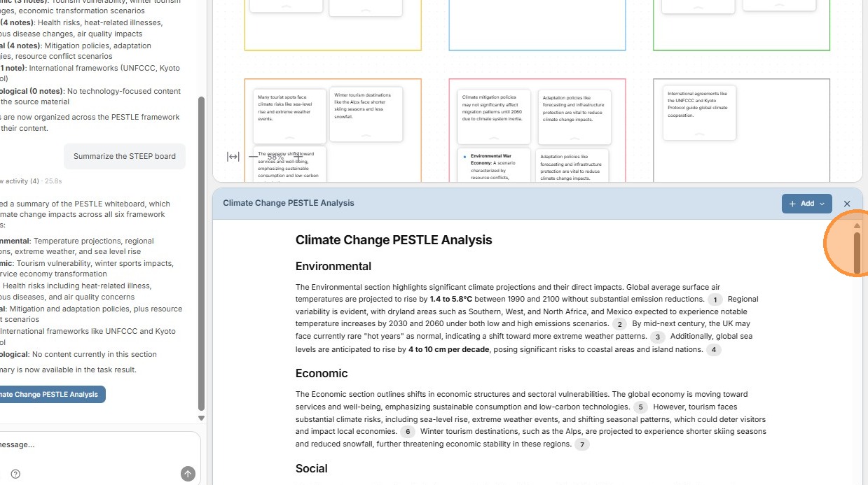The width and height of the screenshot is (868, 485).
Task: Click the bold text '4 to 10 cm per decade'
Action: [449, 349]
